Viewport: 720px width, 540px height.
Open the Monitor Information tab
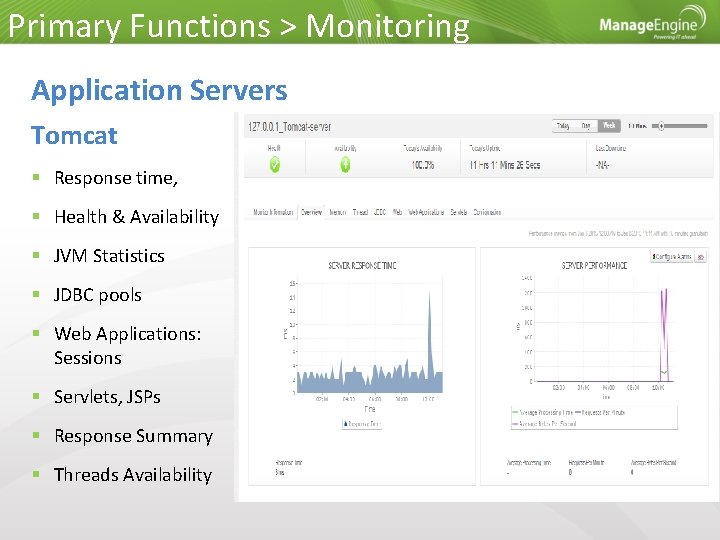pos(273,212)
